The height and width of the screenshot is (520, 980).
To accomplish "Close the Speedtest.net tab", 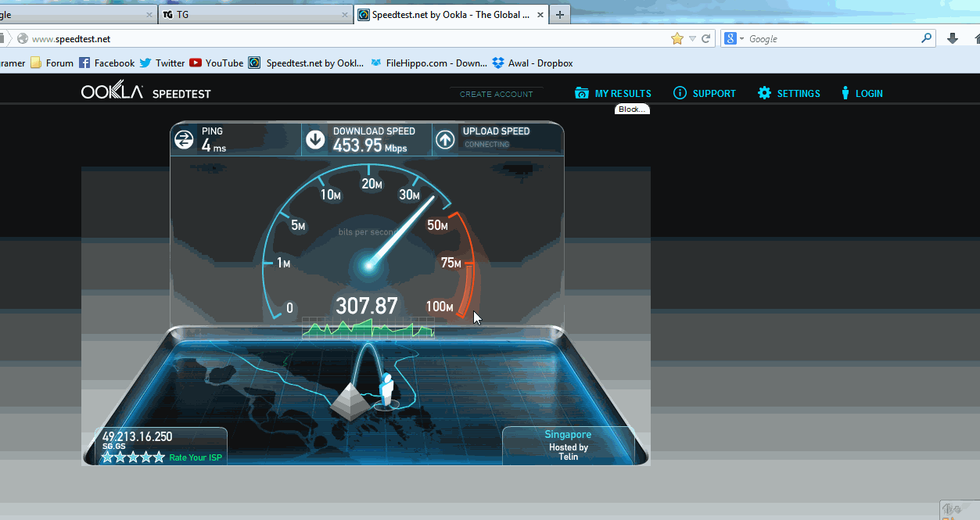I will (539, 14).
